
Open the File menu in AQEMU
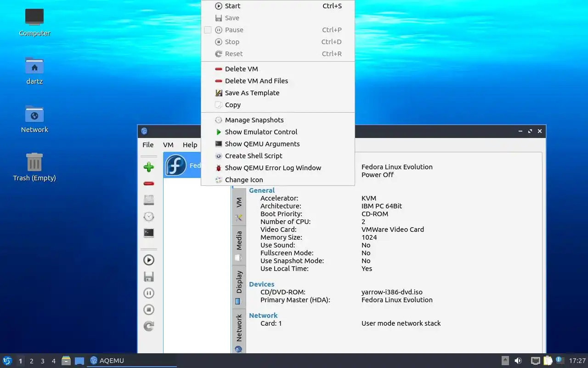[148, 145]
